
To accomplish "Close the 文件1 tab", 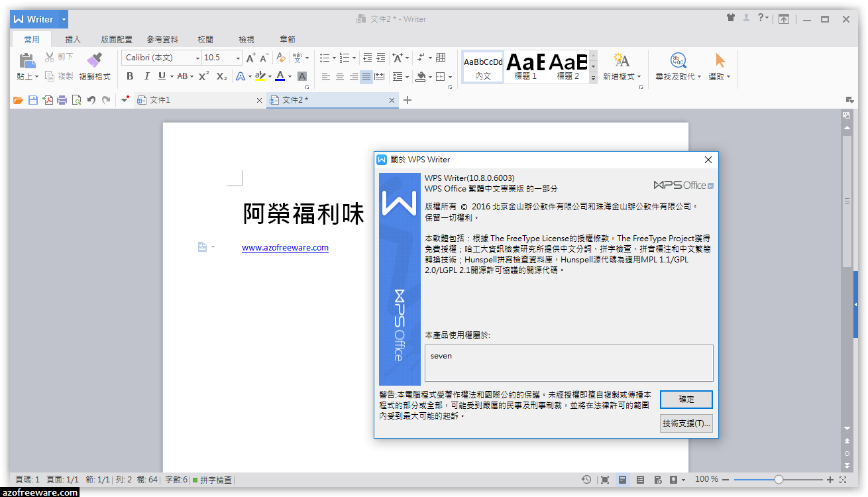I will [259, 101].
